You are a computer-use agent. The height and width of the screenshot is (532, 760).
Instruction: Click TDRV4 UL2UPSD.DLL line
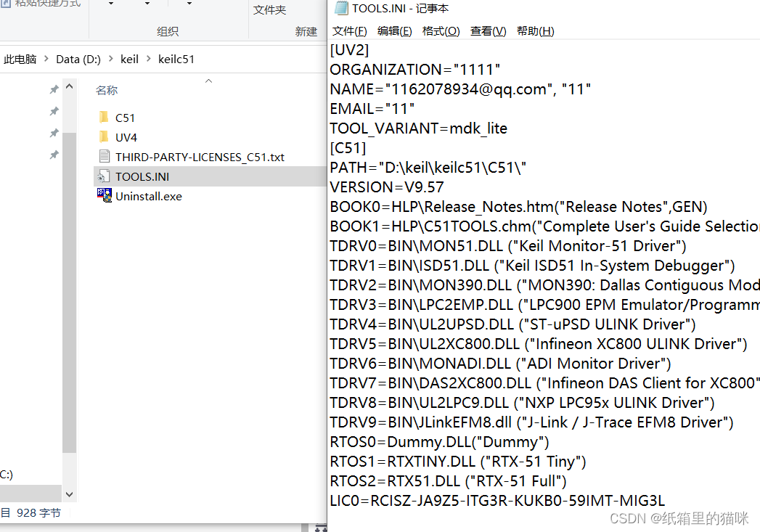[512, 324]
